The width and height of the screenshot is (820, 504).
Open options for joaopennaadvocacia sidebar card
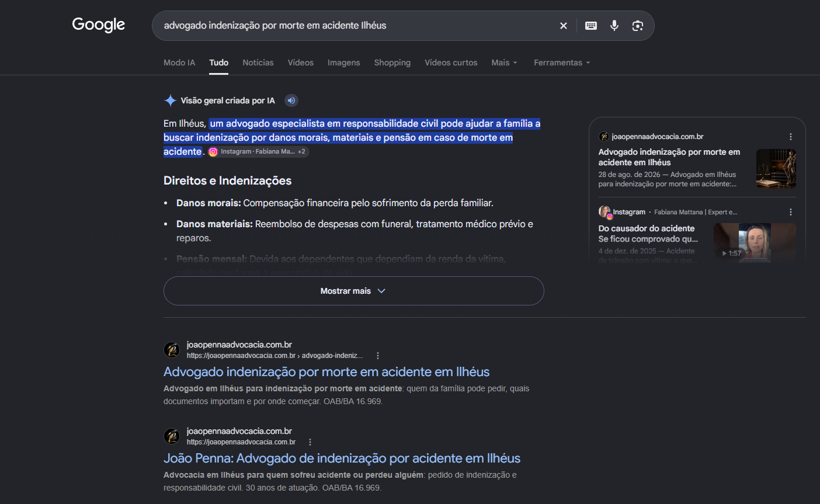791,137
